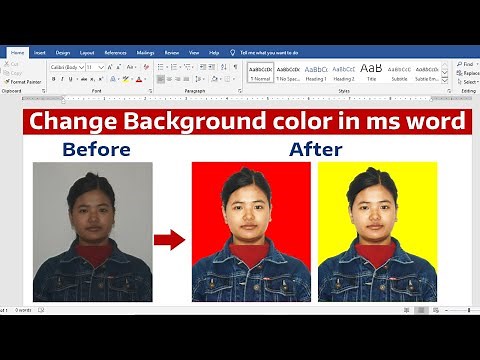Click the Increase Indent icon

[x=211, y=67]
